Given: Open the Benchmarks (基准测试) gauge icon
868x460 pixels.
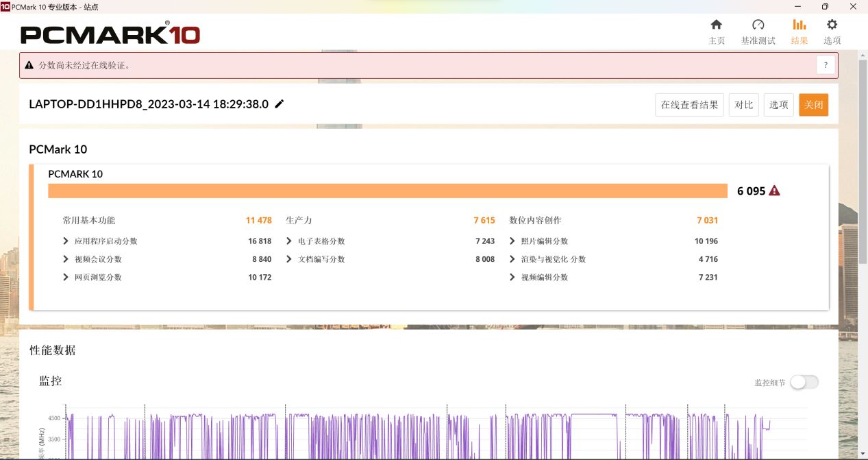Looking at the screenshot, I should pos(758,25).
